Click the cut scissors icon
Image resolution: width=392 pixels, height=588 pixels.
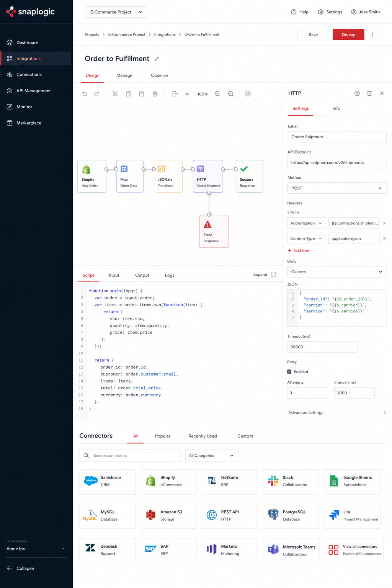coord(115,94)
